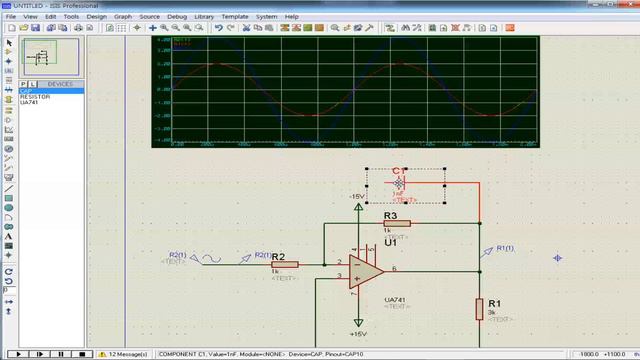Click the search/find magnifier icon after block tools

point(335,28)
